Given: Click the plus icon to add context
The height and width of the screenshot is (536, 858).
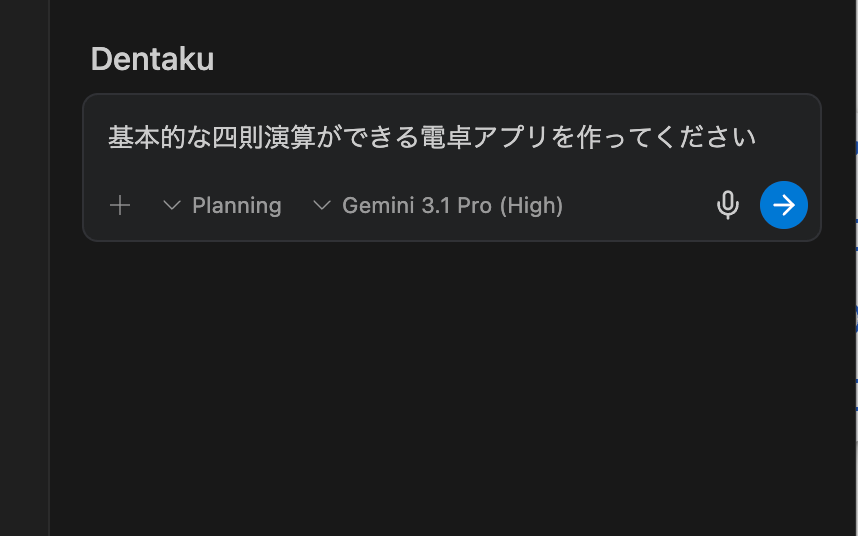Looking at the screenshot, I should 120,205.
